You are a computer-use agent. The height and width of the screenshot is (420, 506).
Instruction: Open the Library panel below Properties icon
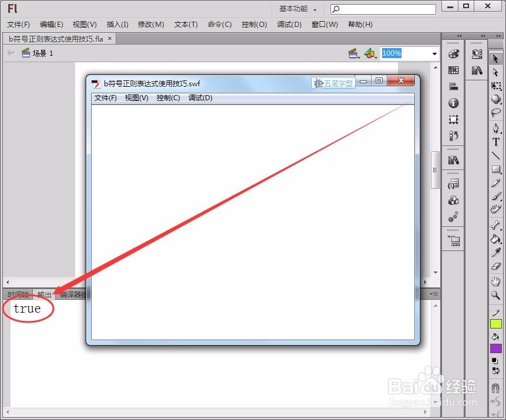[x=477, y=70]
